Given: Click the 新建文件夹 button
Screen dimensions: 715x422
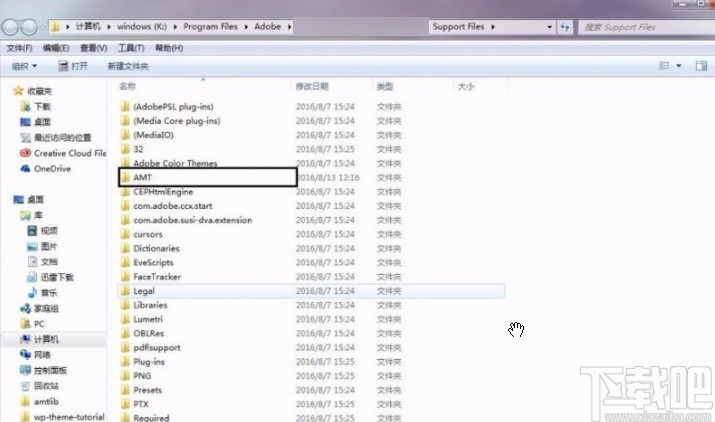Looking at the screenshot, I should tap(128, 66).
